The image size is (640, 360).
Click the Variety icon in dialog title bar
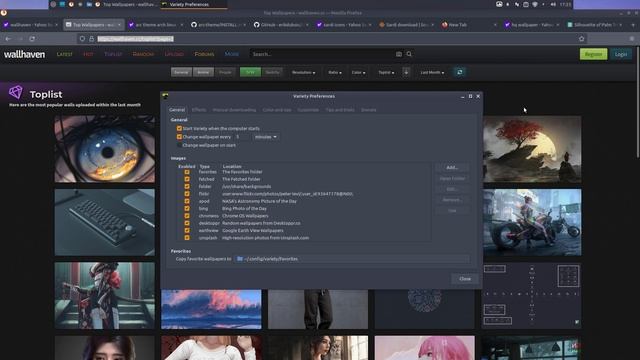(x=165, y=96)
